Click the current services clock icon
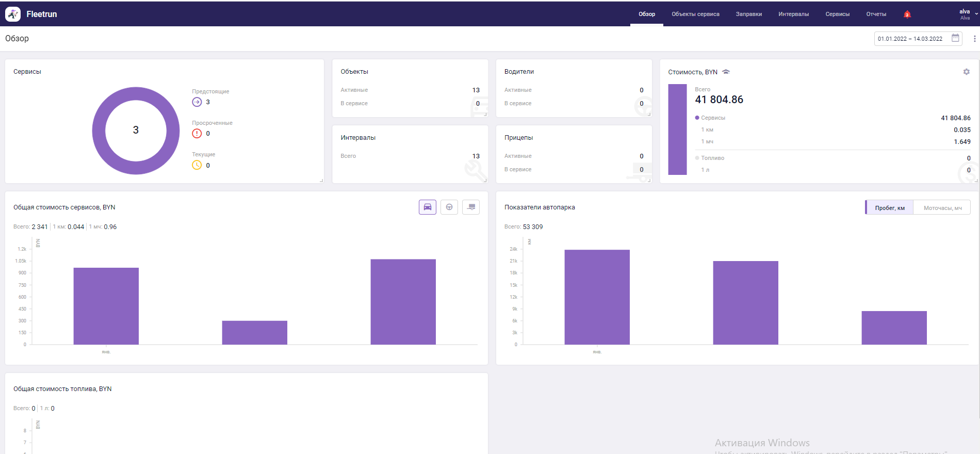 [x=197, y=165]
